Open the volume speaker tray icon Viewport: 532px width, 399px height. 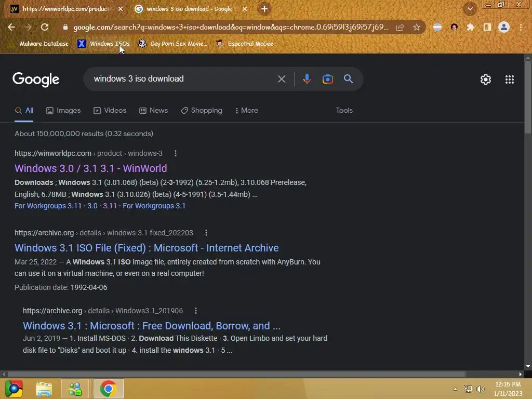(481, 389)
